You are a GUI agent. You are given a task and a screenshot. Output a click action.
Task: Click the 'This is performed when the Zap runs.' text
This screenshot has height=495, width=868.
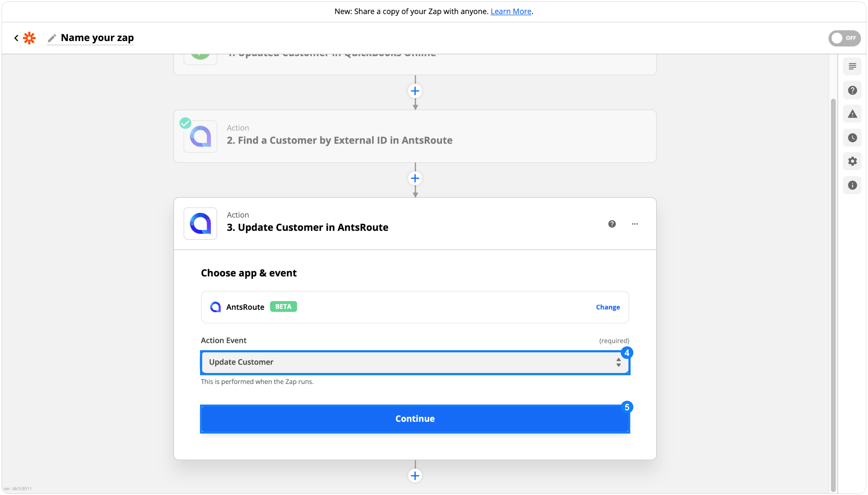click(x=257, y=382)
